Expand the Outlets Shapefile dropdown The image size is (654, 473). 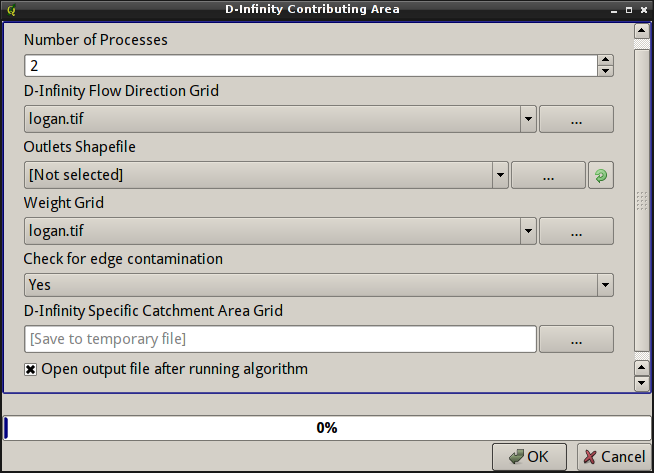(x=500, y=175)
